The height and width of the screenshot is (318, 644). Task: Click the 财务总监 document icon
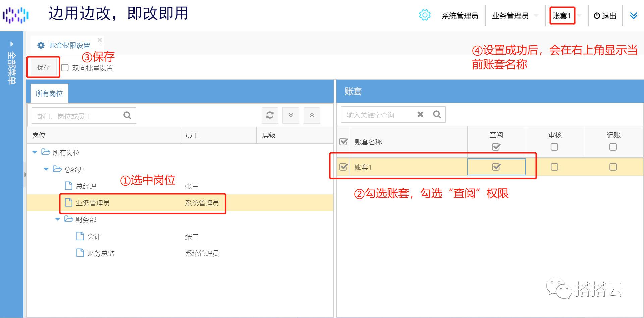click(80, 253)
